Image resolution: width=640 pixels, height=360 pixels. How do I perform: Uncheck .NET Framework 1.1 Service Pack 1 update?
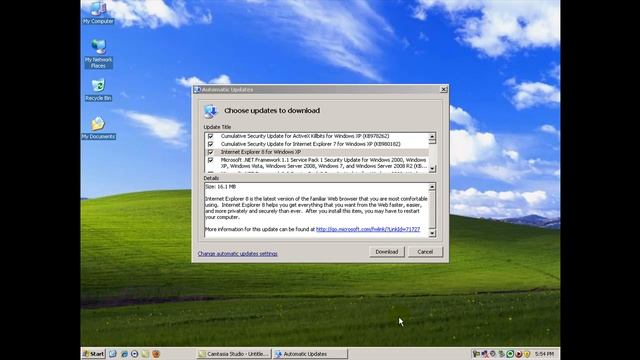(211, 160)
